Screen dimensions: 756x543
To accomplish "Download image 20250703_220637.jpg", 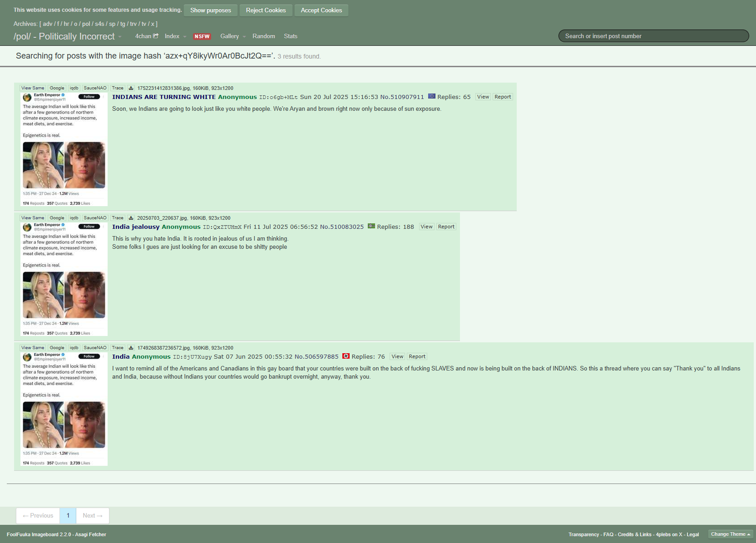I will coord(131,218).
